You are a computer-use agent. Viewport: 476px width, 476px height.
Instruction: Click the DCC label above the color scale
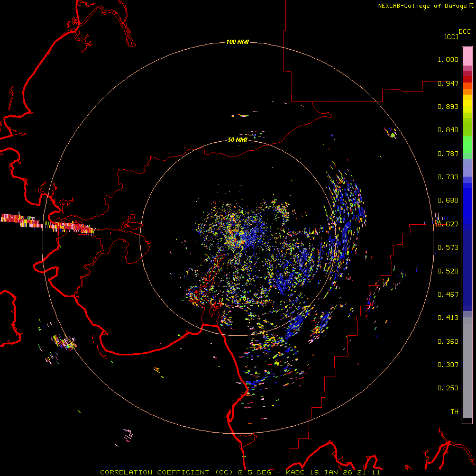(464, 32)
